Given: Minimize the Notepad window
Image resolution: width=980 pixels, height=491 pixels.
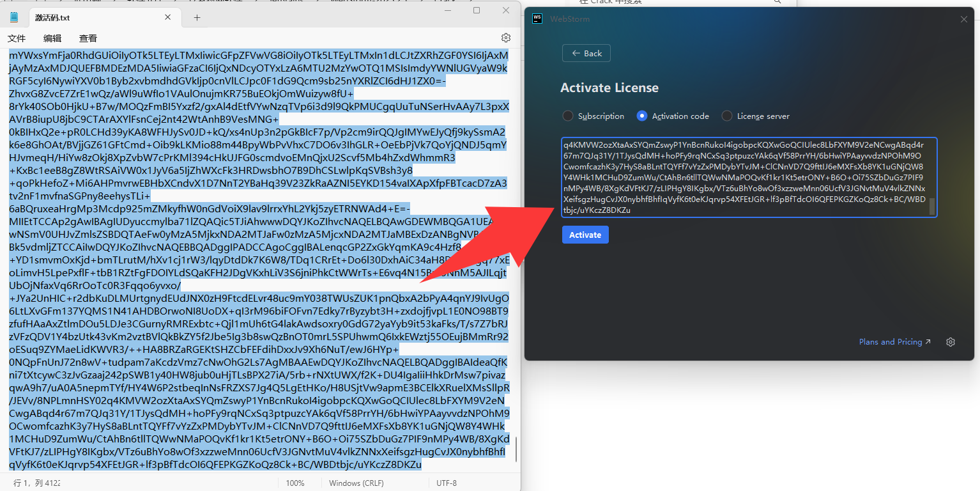Looking at the screenshot, I should click(x=447, y=10).
